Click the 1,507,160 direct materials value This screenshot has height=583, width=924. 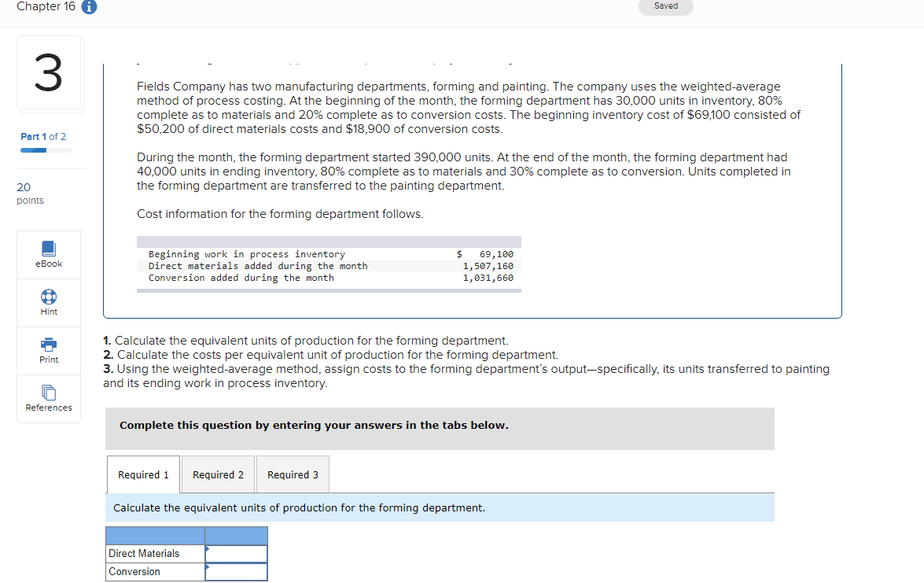488,266
